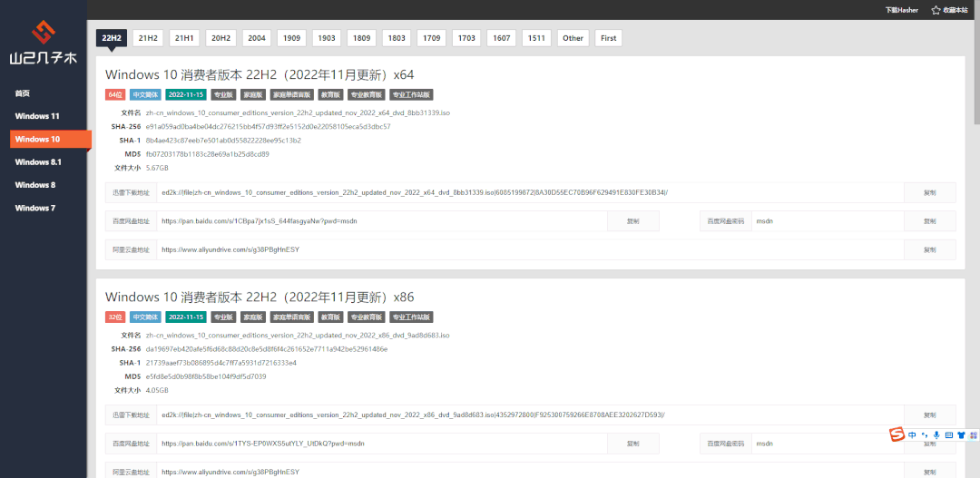
Task: Open the Sogou skin shirt icon
Action: [960, 435]
